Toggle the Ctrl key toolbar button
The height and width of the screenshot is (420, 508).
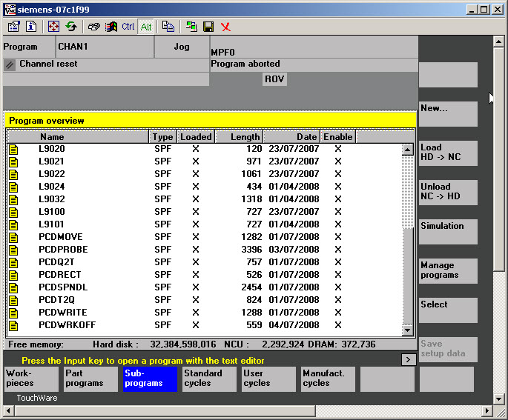point(128,27)
